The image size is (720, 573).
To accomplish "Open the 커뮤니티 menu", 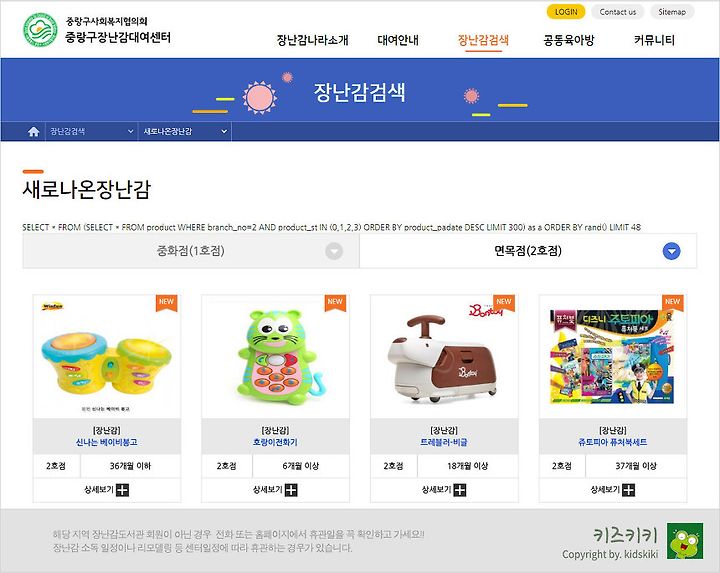I will coord(654,40).
